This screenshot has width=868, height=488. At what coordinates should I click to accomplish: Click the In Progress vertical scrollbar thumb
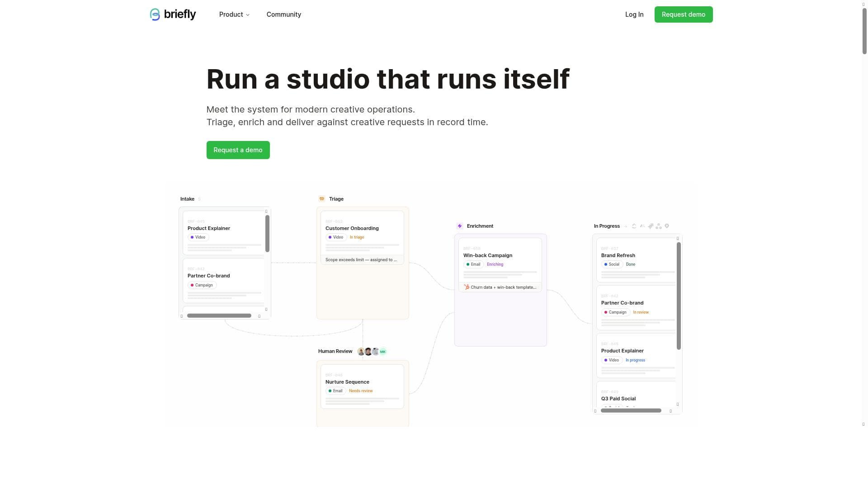pyautogui.click(x=679, y=296)
